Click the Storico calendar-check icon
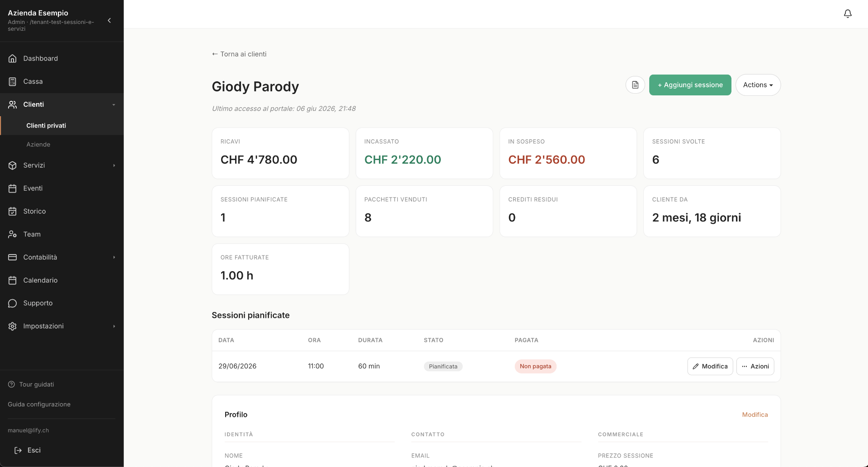The width and height of the screenshot is (868, 467). click(x=13, y=211)
